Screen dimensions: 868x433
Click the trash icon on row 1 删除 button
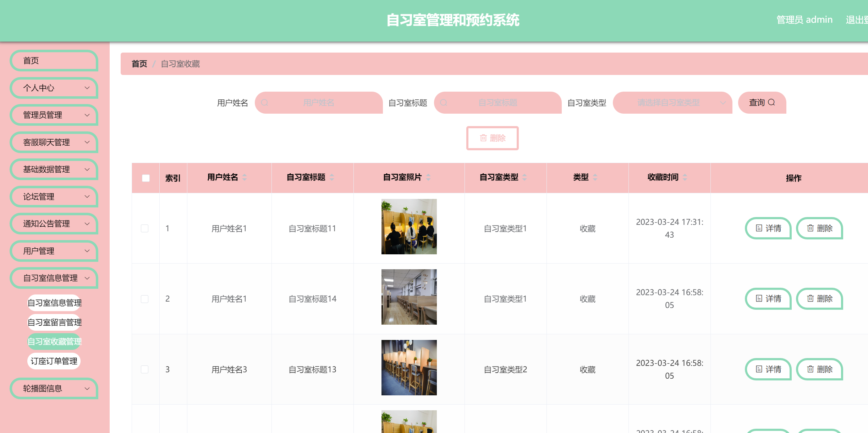tap(810, 228)
